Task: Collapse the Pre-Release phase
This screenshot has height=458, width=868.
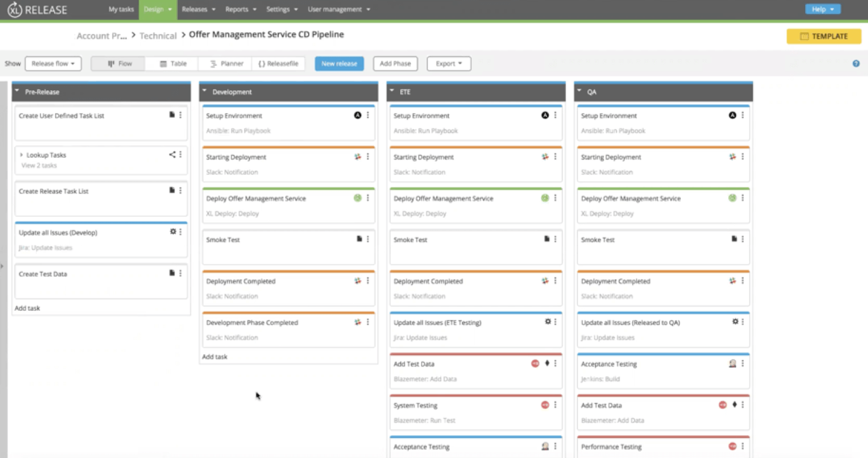Action: [17, 91]
